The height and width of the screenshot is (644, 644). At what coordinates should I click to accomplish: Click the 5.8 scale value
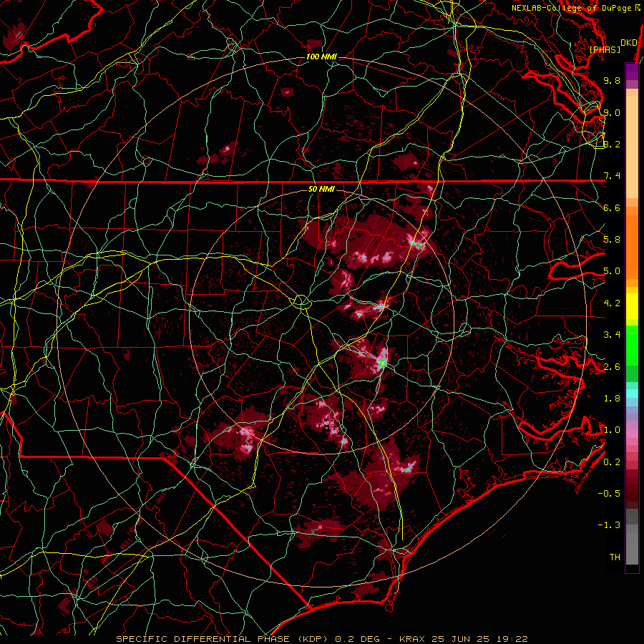612,240
